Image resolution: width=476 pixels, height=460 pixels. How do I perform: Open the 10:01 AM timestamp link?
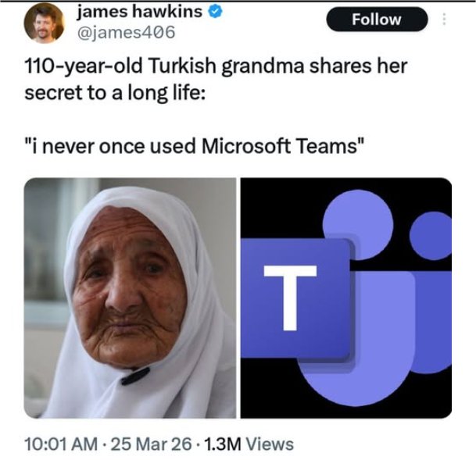coord(61,444)
